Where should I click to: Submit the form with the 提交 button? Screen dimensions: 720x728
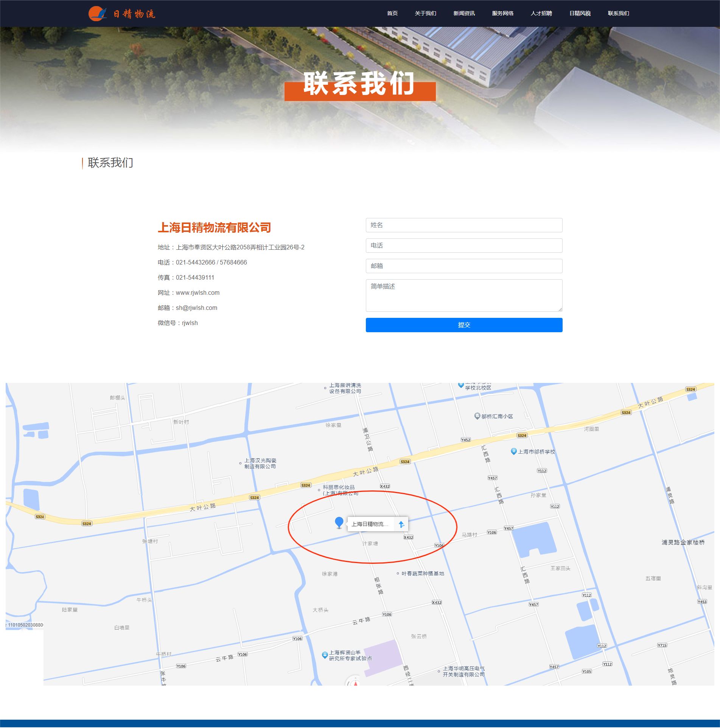tap(464, 325)
